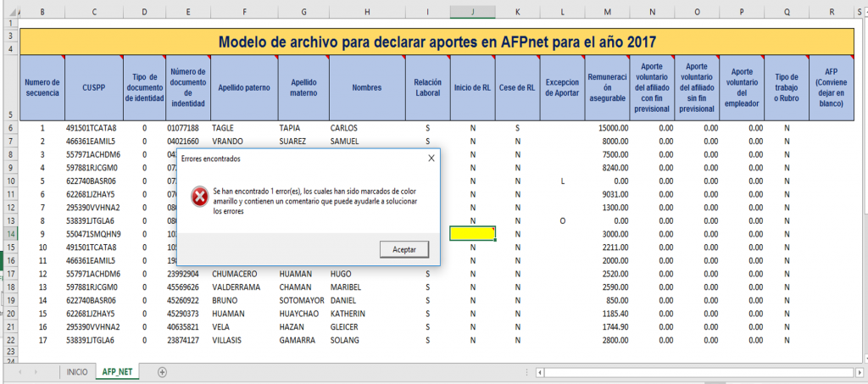The height and width of the screenshot is (384, 868).
Task: Click the title cell 'Modelo de archivo para declarar aportes'
Action: [437, 42]
